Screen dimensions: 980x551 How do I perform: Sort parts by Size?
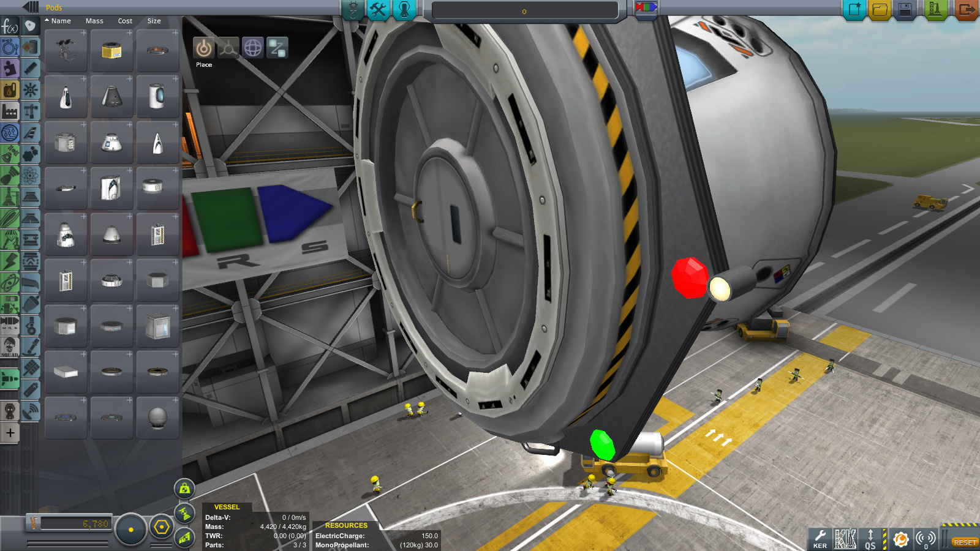154,21
